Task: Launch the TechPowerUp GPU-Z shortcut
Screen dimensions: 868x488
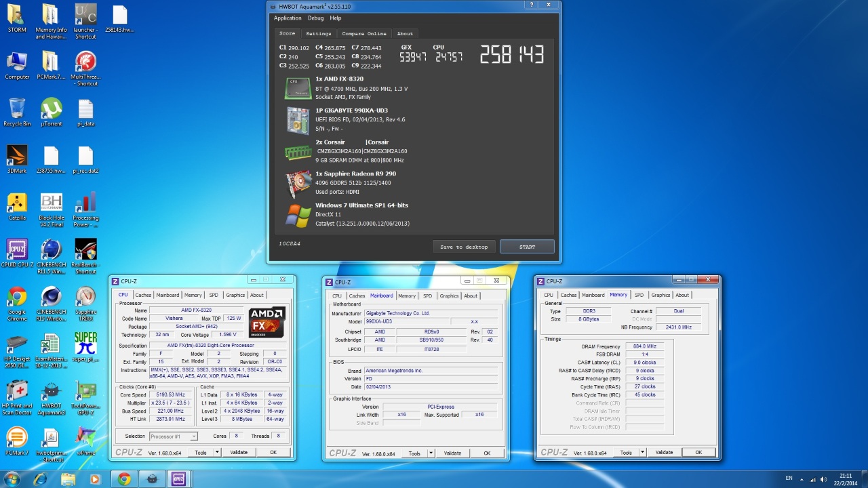Action: tap(85, 399)
